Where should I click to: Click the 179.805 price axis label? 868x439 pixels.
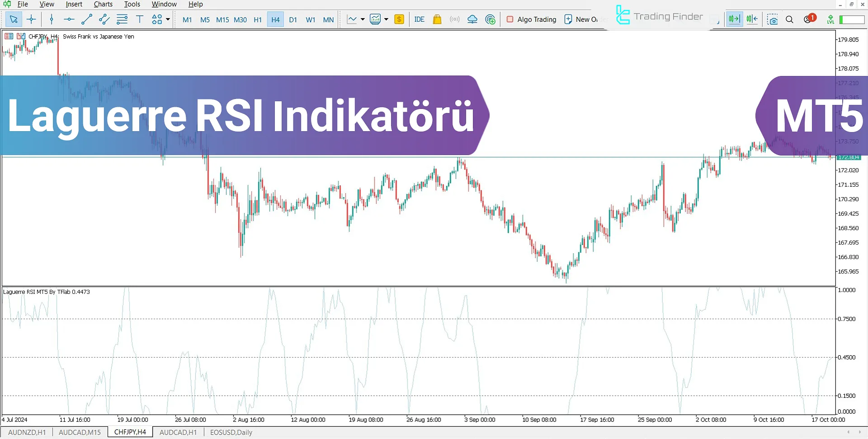tap(848, 39)
